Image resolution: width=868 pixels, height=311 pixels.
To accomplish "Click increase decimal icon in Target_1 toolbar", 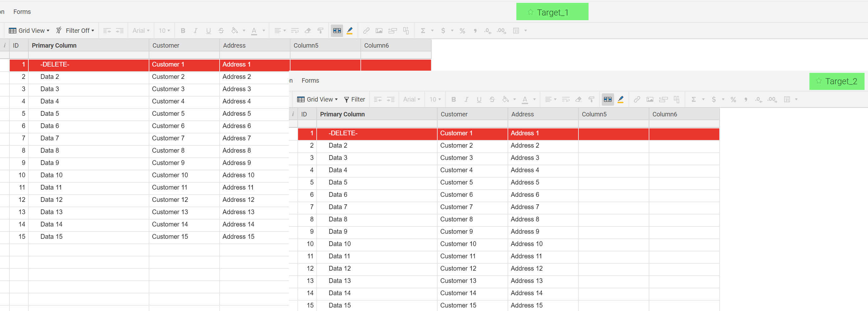I will pos(501,31).
